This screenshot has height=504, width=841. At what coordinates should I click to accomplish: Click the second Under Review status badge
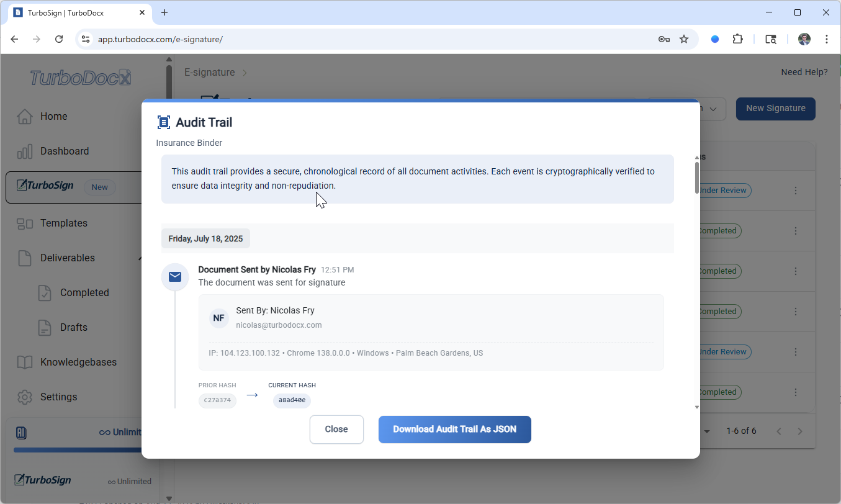point(724,352)
